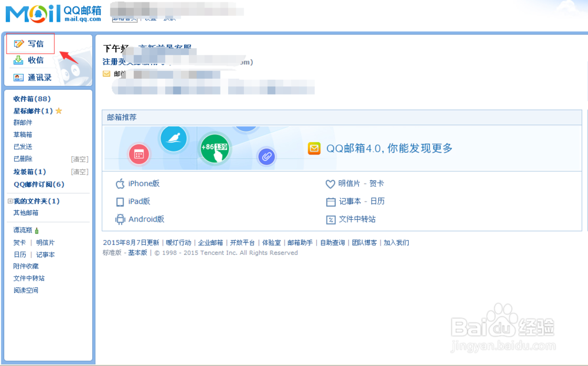Click the Mail logo at top left
Viewport: 588px width, 366px height.
point(35,12)
